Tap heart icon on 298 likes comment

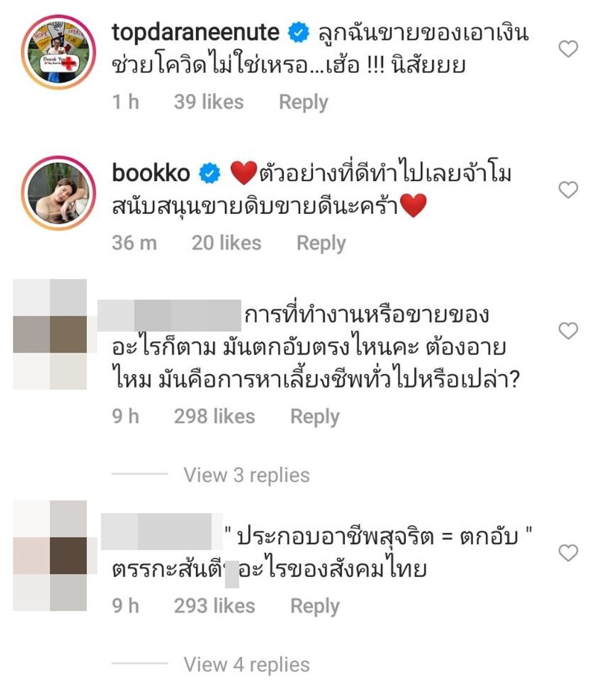[x=568, y=331]
